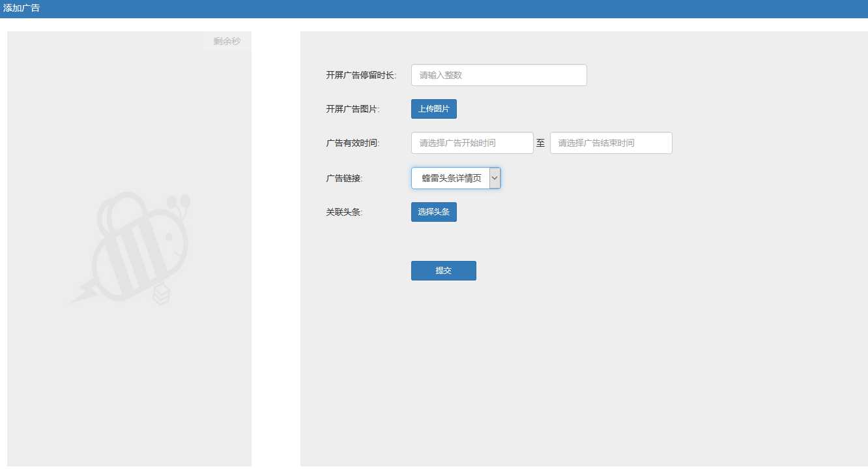Image resolution: width=868 pixels, height=469 pixels.
Task: Click the 关联头条 label
Action: pyautogui.click(x=344, y=212)
